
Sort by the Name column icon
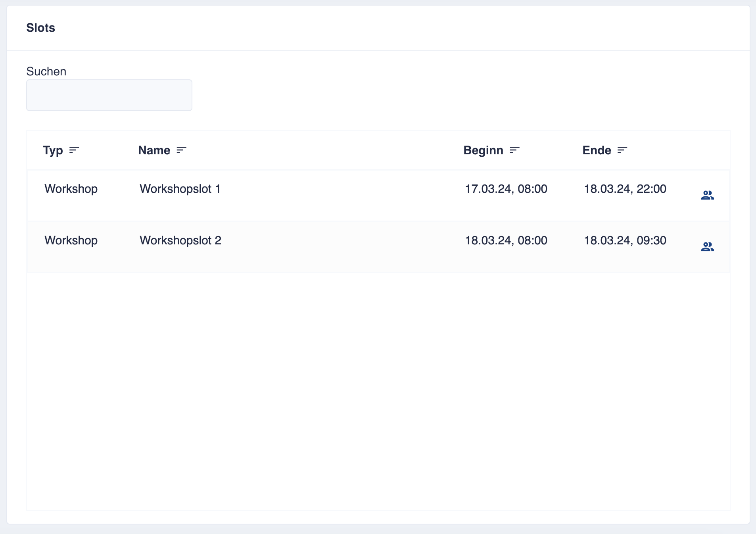[x=181, y=150]
